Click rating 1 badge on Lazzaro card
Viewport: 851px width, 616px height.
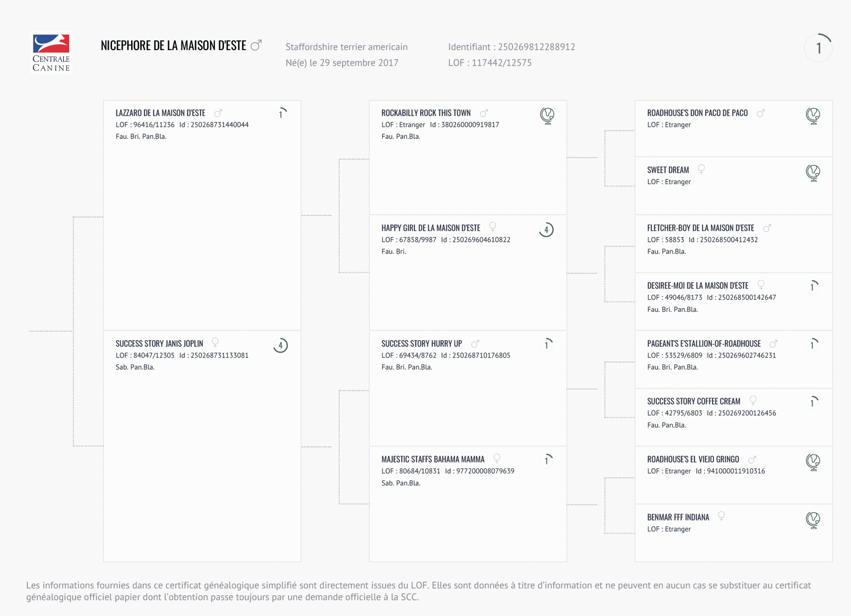coord(281,114)
